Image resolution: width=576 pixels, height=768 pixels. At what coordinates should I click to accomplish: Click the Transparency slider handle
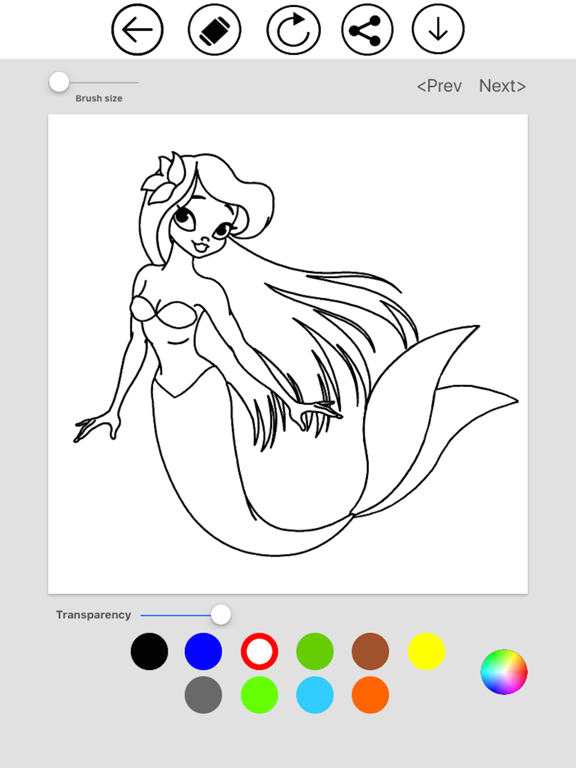point(221,614)
